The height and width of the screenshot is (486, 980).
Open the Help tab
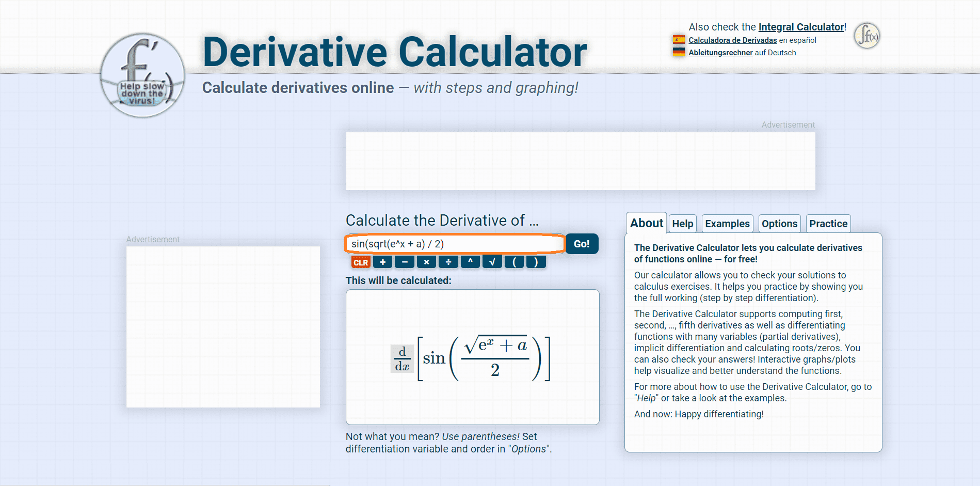click(x=683, y=224)
